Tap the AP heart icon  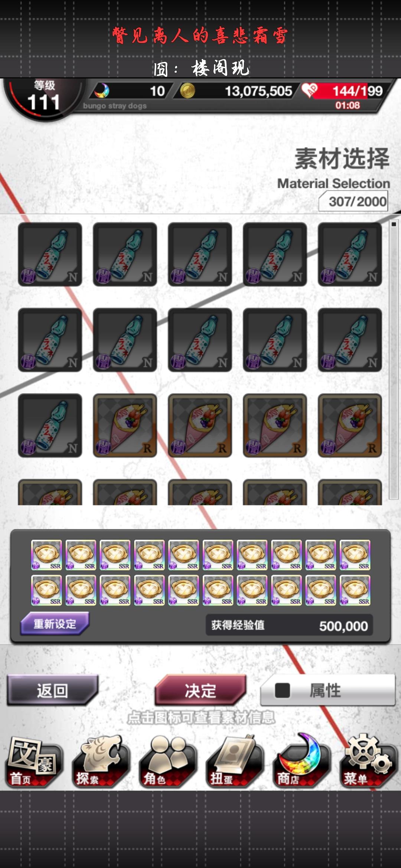click(309, 91)
